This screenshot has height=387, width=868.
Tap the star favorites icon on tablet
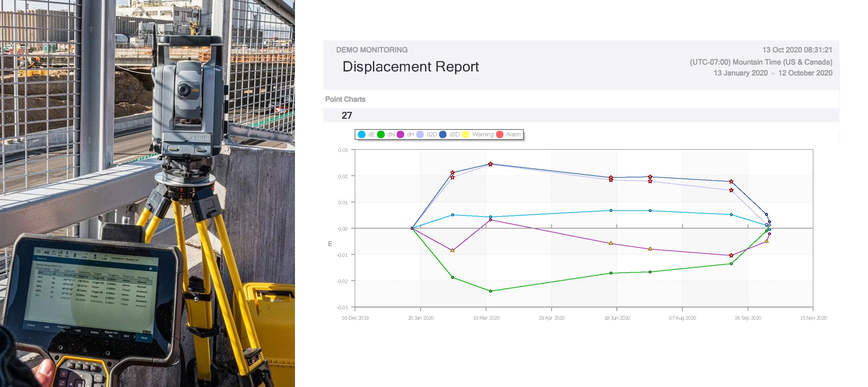tap(150, 269)
